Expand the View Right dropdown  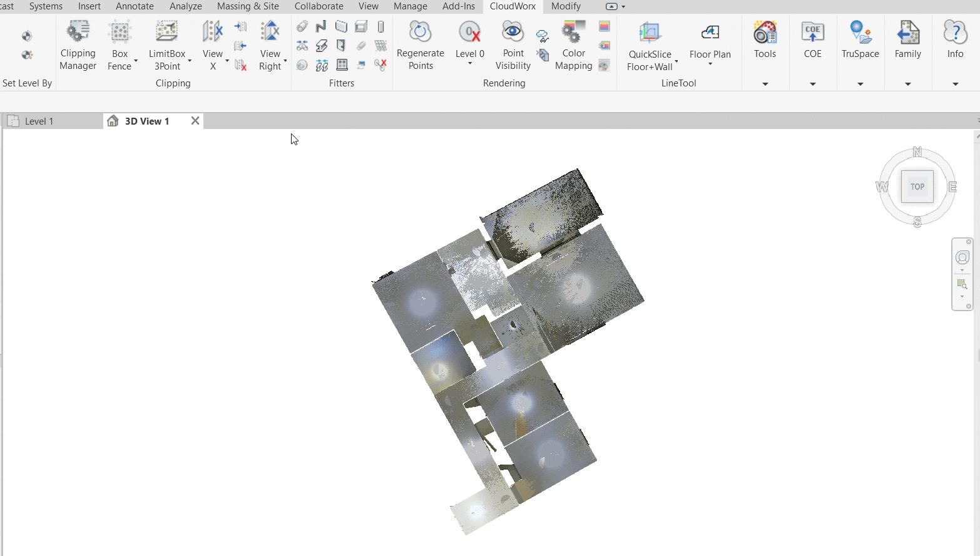pyautogui.click(x=285, y=61)
